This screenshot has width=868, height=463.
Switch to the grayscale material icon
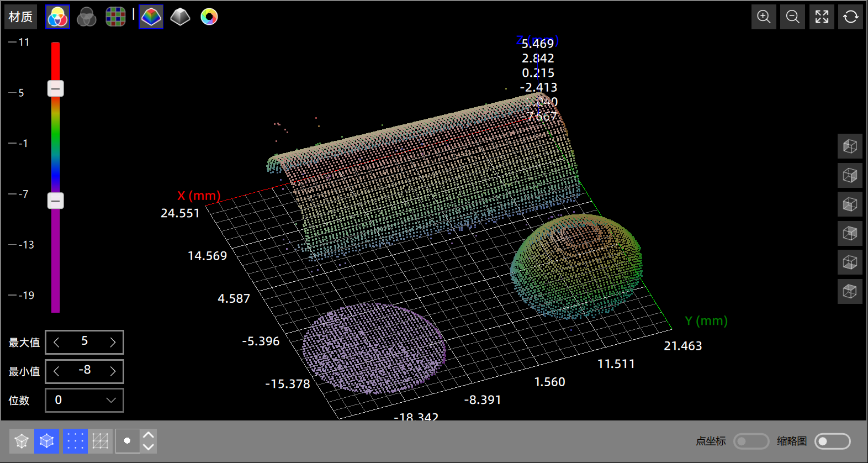(x=86, y=17)
